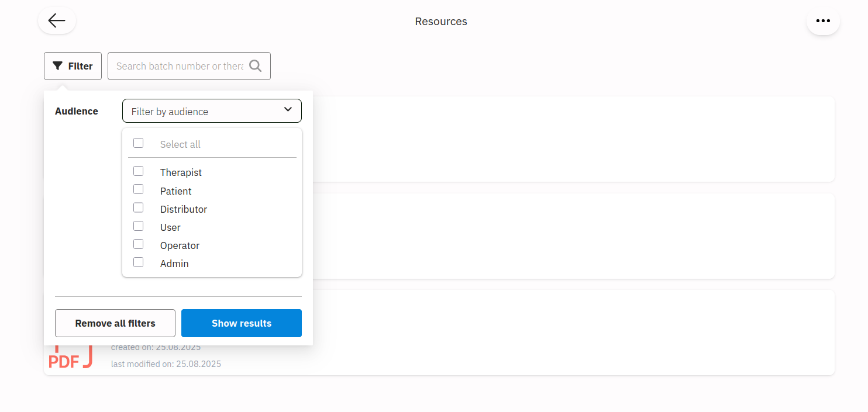Screen dimensions: 868x412
Task: Tick the Patient checkbox
Action: pos(139,189)
